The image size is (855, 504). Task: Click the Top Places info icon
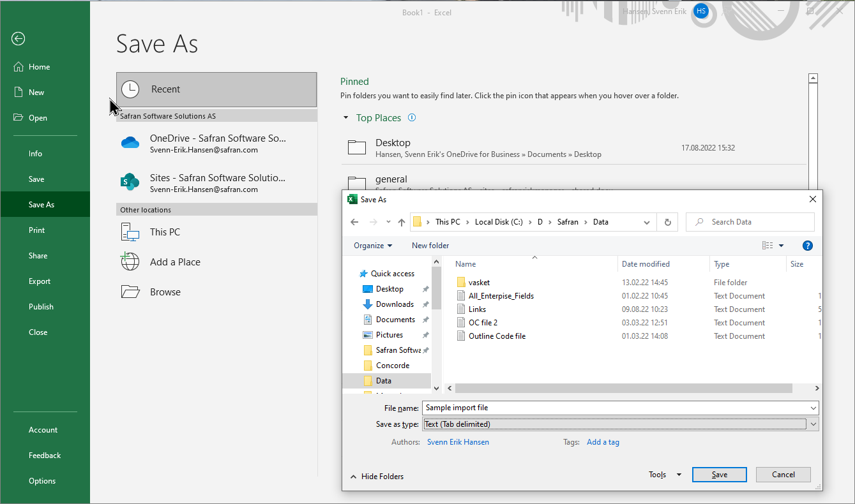click(412, 117)
